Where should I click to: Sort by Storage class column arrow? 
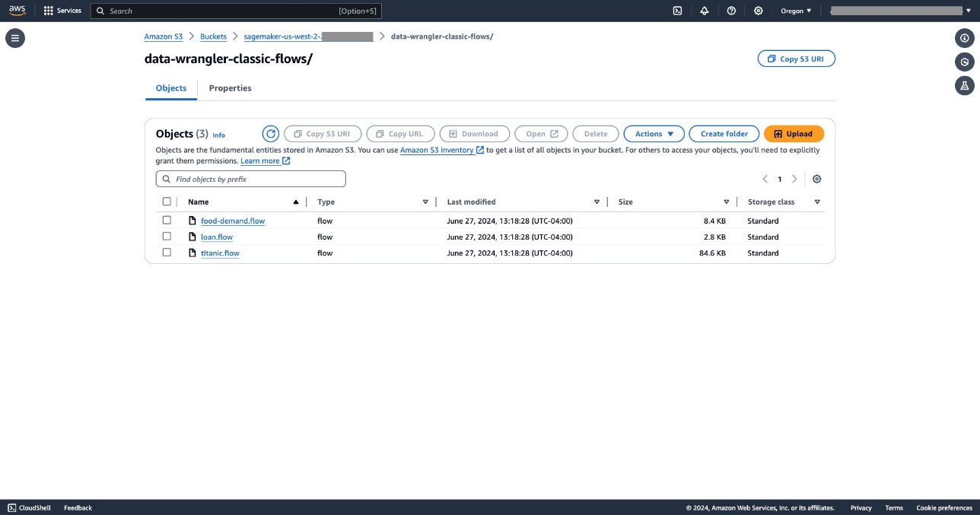click(x=817, y=202)
